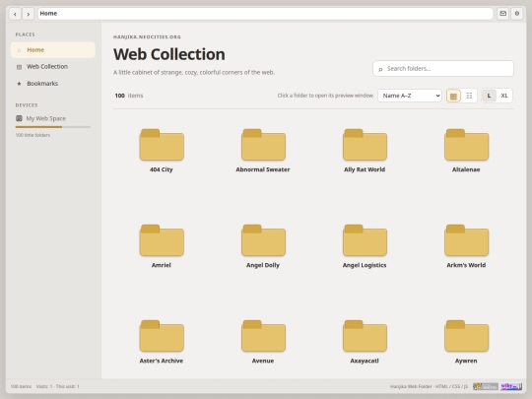Open the Arkm's World folder
The image size is (532, 399).
tap(466, 246)
